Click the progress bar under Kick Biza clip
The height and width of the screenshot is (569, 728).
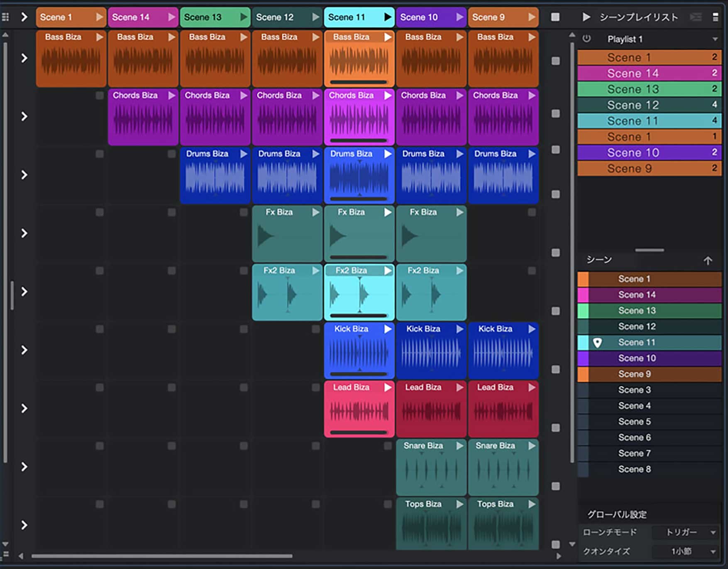tap(359, 374)
